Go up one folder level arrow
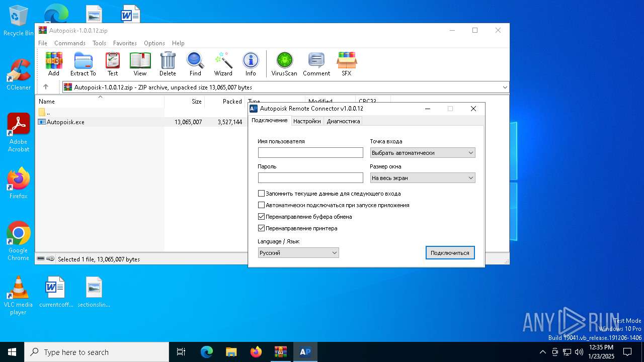 (x=46, y=87)
